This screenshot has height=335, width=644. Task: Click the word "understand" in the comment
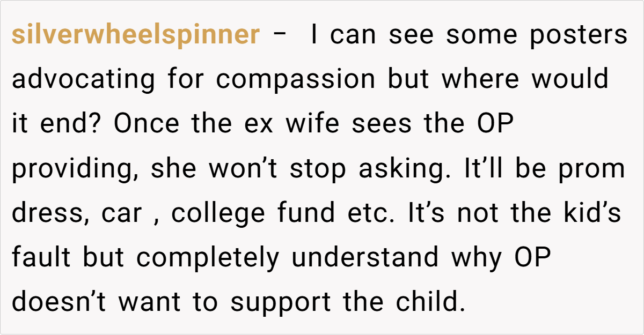pyautogui.click(x=365, y=258)
